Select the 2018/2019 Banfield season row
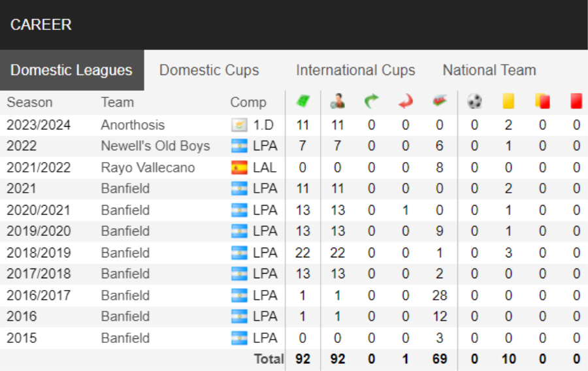 (294, 253)
